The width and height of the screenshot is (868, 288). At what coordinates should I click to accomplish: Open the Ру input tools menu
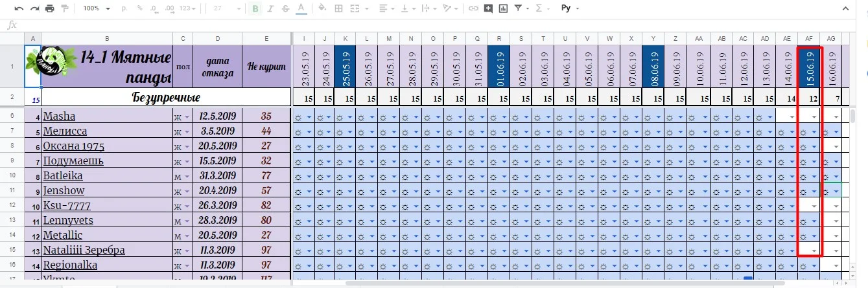(569, 8)
